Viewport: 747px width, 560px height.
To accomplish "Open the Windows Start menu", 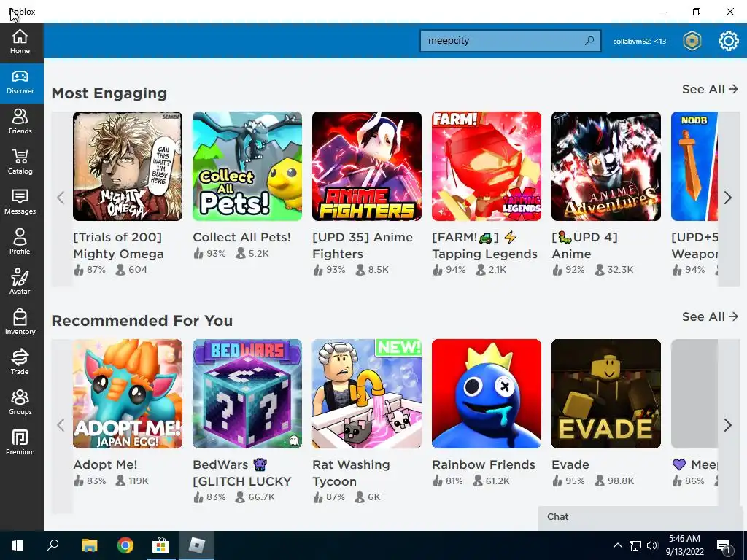I will click(18, 545).
